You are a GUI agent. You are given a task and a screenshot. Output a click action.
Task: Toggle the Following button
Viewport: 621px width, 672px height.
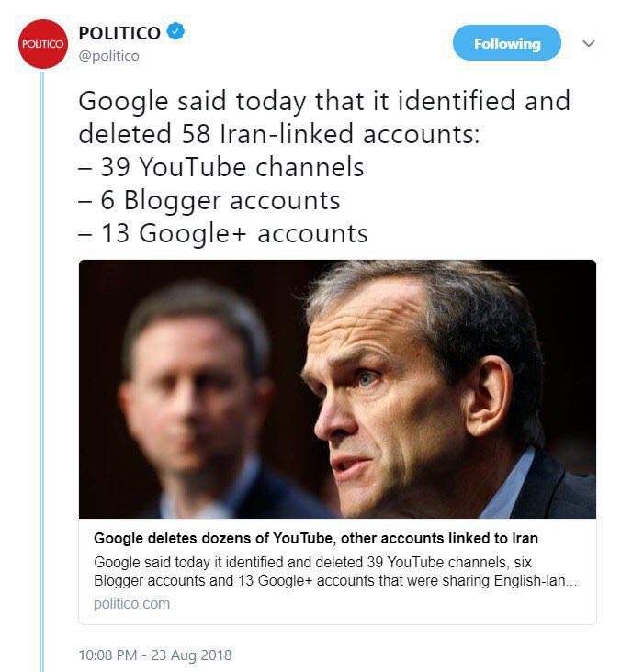pyautogui.click(x=506, y=43)
